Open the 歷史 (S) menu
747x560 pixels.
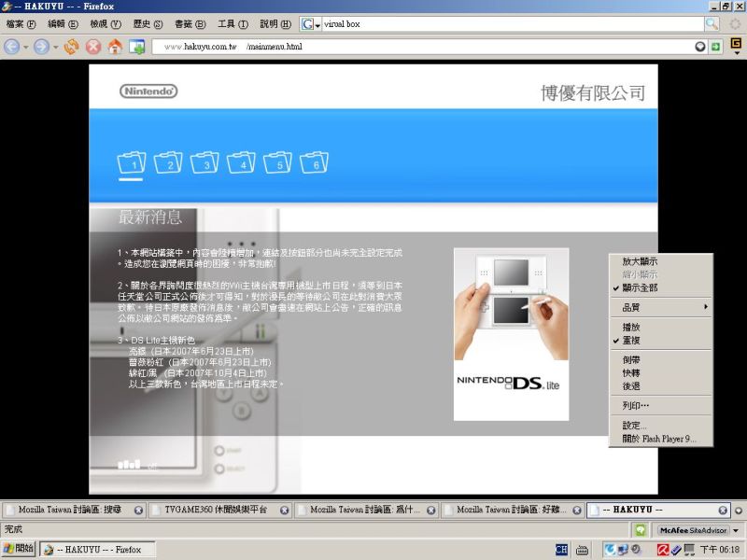coord(148,24)
